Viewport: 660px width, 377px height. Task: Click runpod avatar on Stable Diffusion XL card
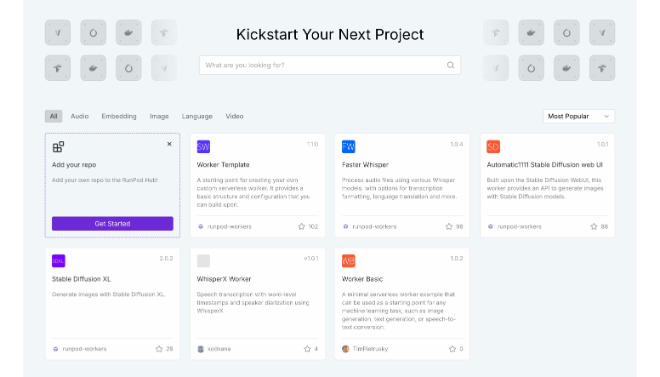[x=56, y=349]
